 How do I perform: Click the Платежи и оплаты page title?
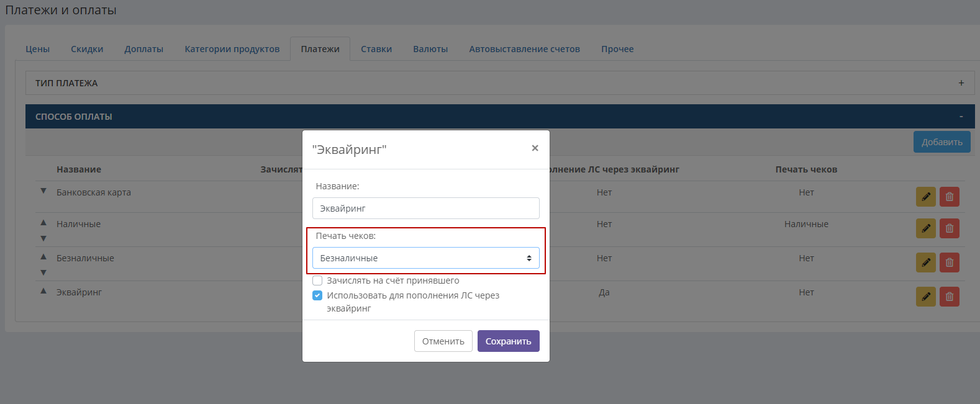61,10
